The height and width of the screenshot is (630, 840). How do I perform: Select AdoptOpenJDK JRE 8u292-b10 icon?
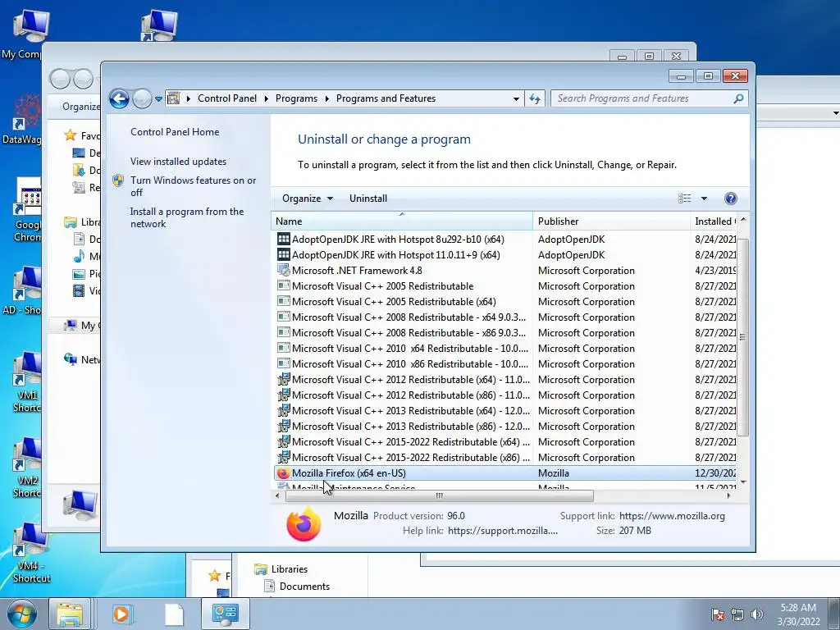(x=283, y=239)
